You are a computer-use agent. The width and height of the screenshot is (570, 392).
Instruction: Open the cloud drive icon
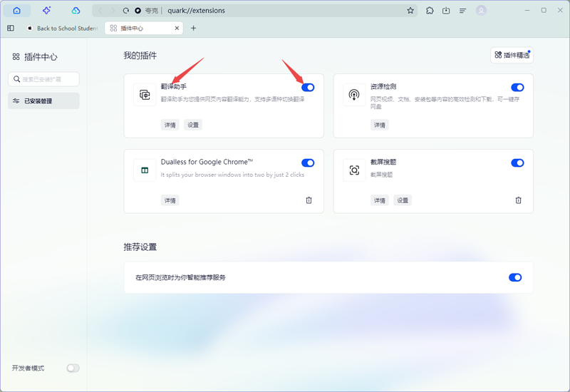(76, 11)
